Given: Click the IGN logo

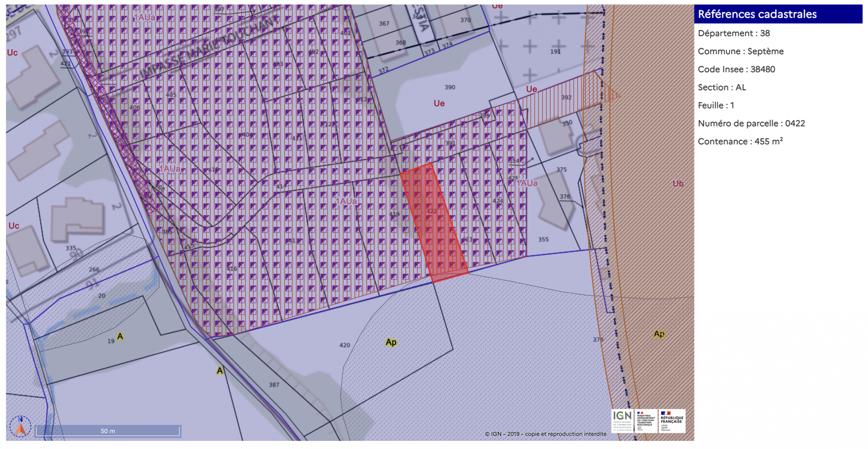Looking at the screenshot, I should pos(622,421).
